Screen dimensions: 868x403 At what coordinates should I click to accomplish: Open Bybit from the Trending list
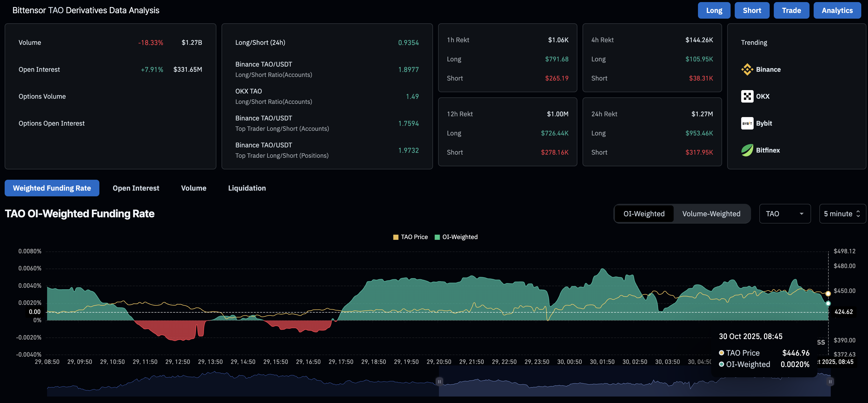tap(747, 123)
